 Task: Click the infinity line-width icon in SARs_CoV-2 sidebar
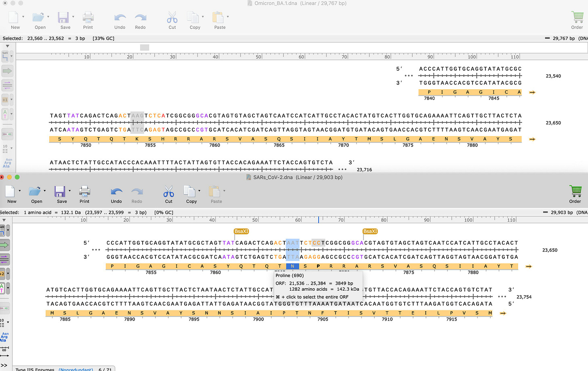(x=4, y=349)
